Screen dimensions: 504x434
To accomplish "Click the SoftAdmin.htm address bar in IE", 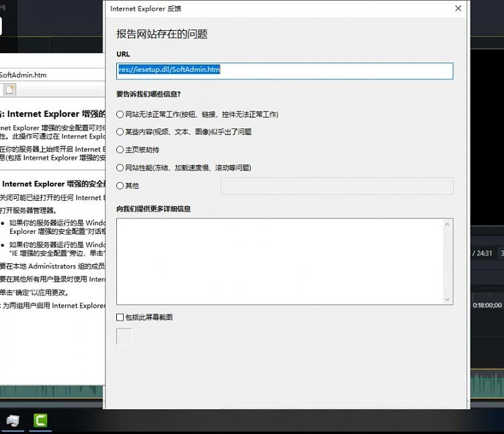I will tap(52, 75).
